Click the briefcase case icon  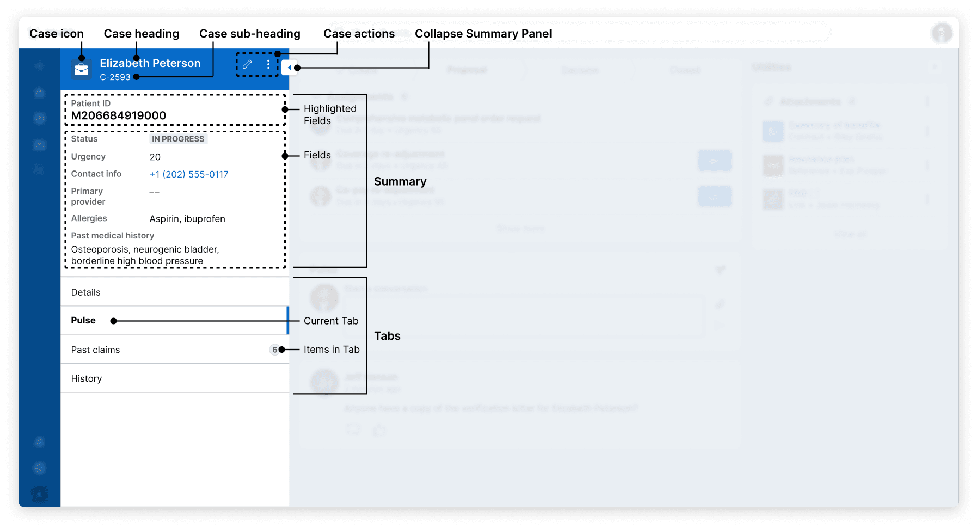[82, 69]
